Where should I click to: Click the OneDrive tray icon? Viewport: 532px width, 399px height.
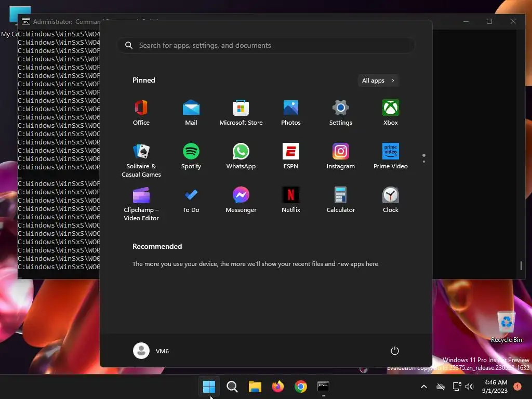pos(441,387)
